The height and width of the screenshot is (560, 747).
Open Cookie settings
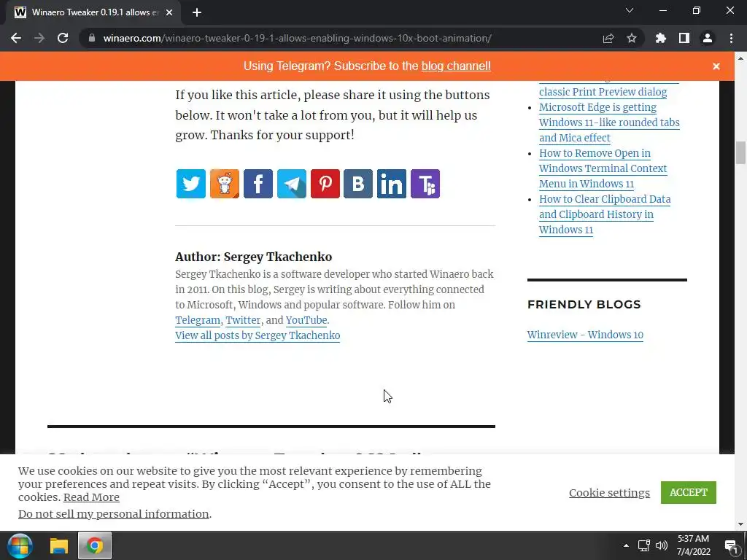point(609,493)
